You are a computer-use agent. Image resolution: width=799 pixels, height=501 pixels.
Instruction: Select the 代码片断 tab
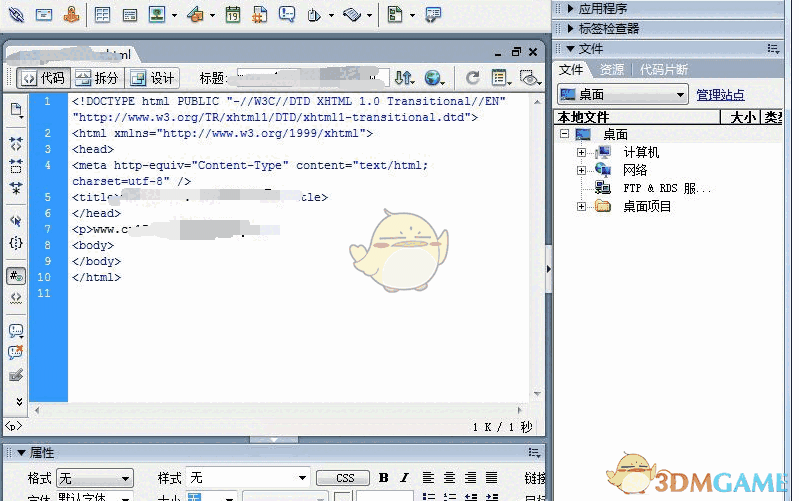pyautogui.click(x=664, y=69)
